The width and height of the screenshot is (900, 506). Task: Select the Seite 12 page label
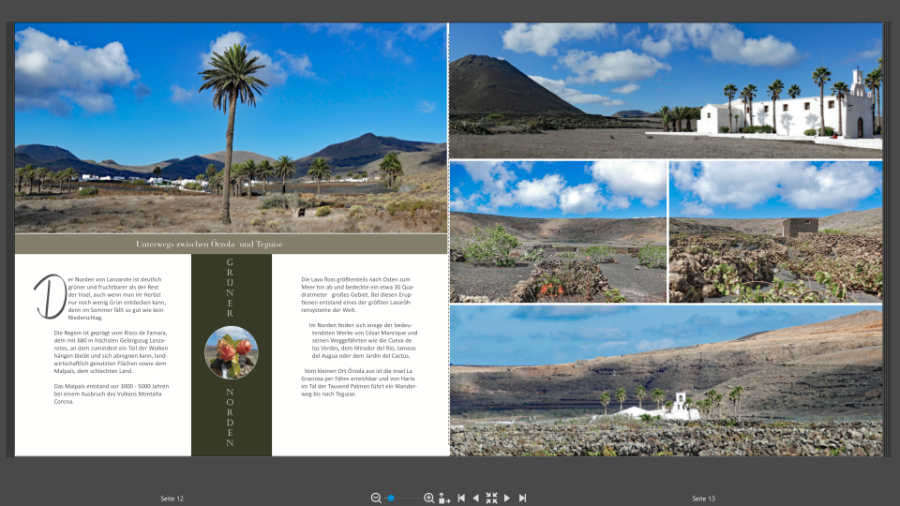pos(172,498)
